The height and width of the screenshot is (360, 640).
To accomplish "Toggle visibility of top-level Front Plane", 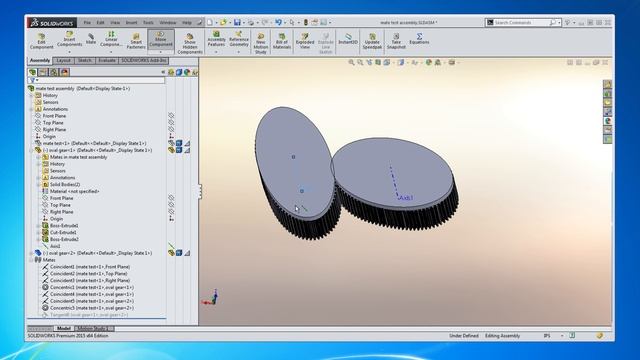I will tap(171, 116).
